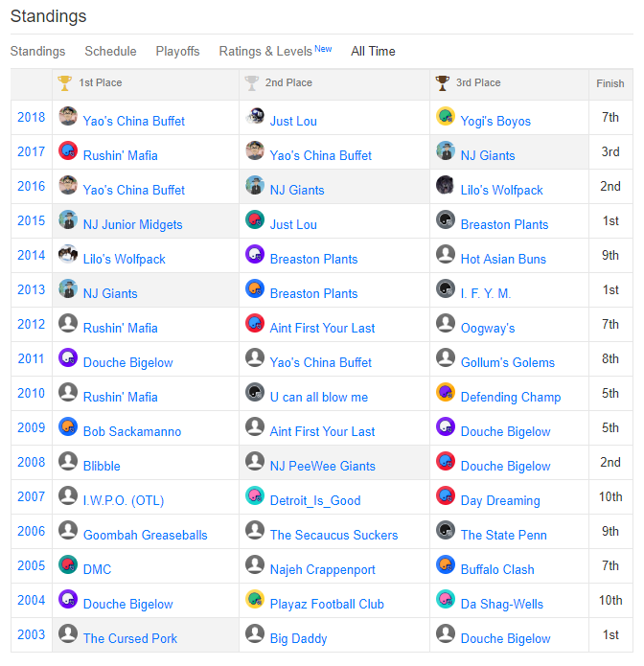Click the silver 2nd Place trophy icon
Image resolution: width=644 pixels, height=666 pixels.
coord(251,82)
